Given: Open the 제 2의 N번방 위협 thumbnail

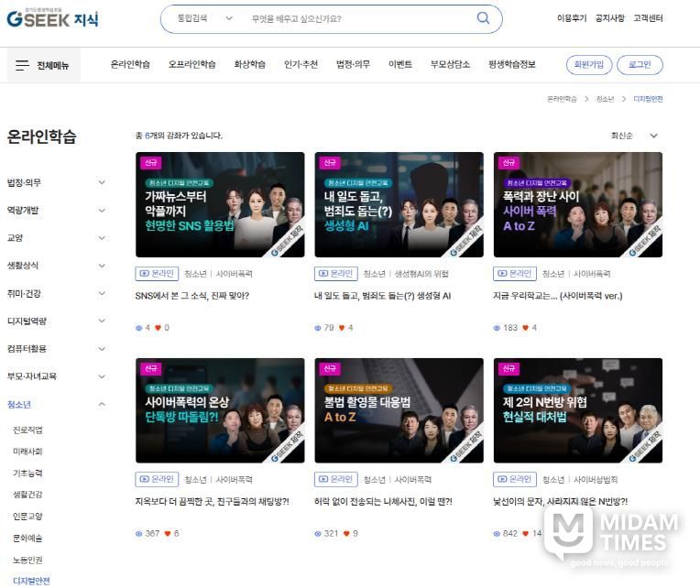Looking at the screenshot, I should 577,410.
